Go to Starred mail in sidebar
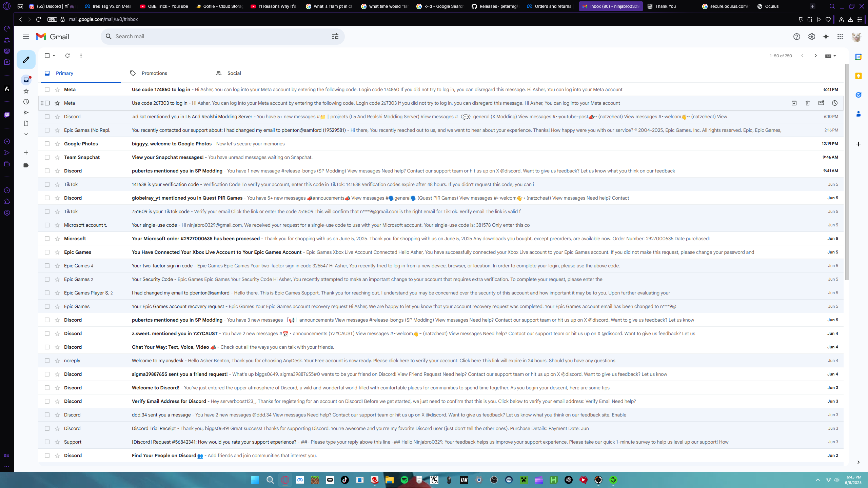Image resolution: width=868 pixels, height=488 pixels. tap(26, 91)
